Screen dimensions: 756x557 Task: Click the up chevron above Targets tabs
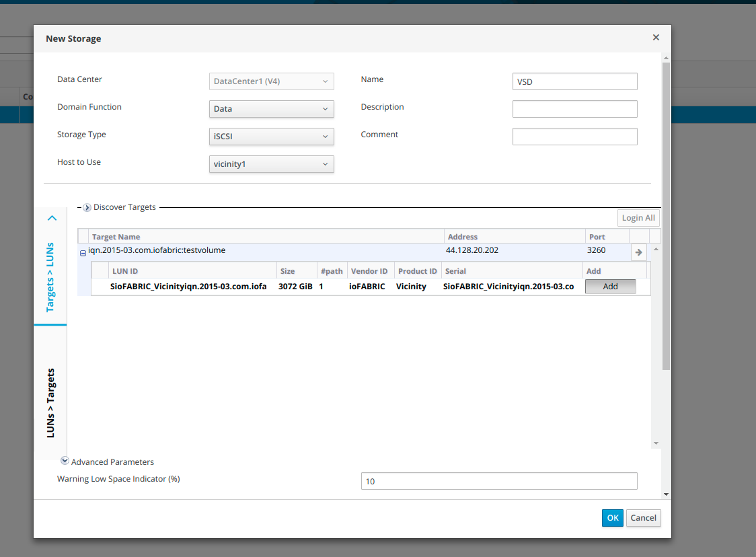tap(52, 218)
